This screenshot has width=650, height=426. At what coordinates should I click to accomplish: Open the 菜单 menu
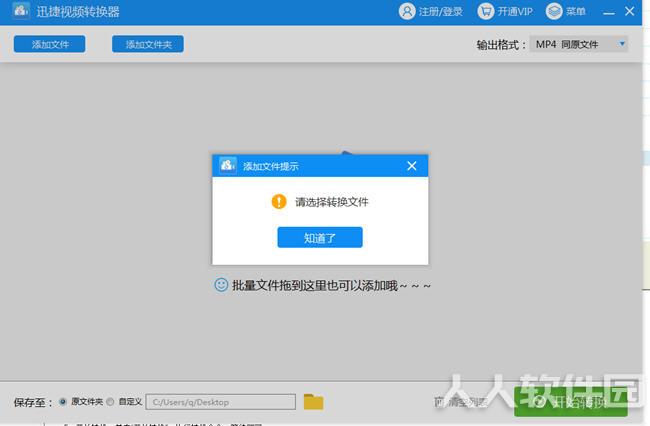565,11
